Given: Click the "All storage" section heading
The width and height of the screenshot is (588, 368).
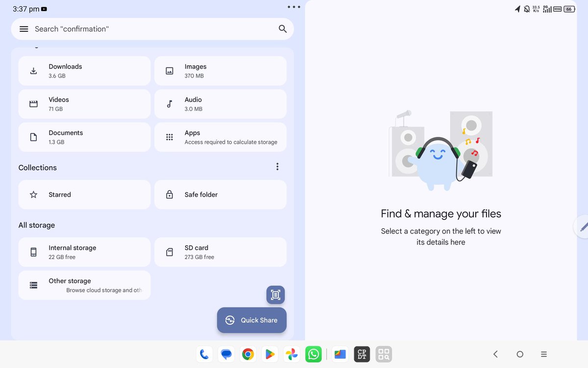Looking at the screenshot, I should pyautogui.click(x=37, y=225).
